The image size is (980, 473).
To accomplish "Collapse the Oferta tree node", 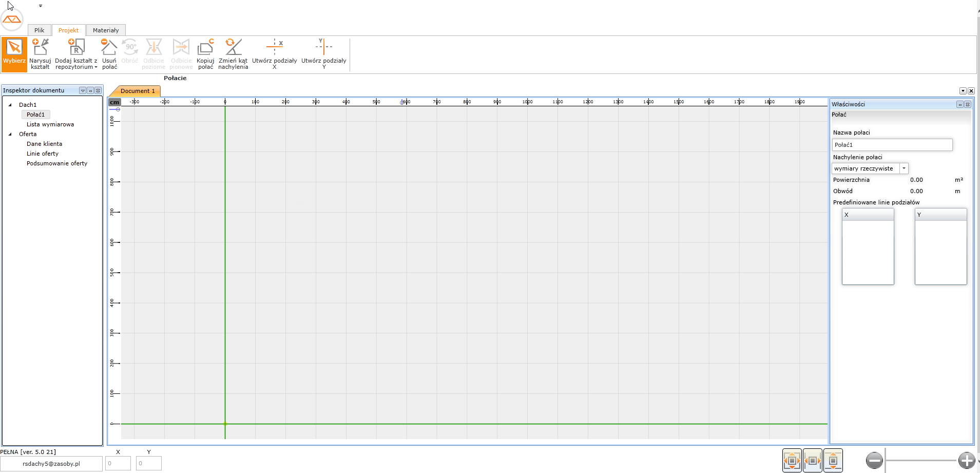I will tap(10, 134).
